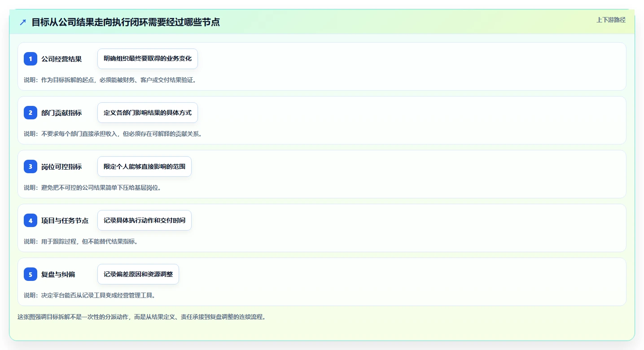This screenshot has height=350, width=644.
Task: Click the 岗位可控指标 heading
Action: tap(61, 166)
